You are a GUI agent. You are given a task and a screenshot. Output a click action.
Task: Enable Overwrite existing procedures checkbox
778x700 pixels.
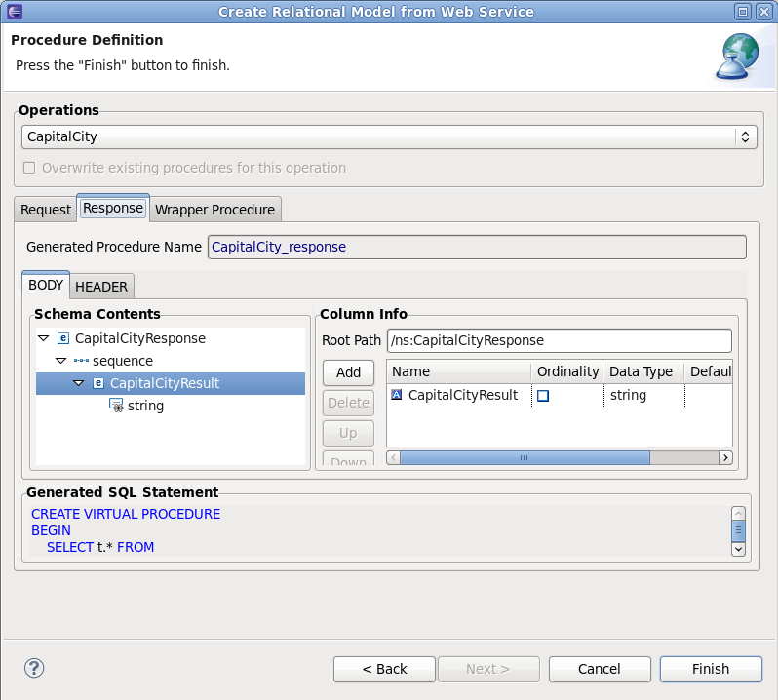pyautogui.click(x=29, y=168)
